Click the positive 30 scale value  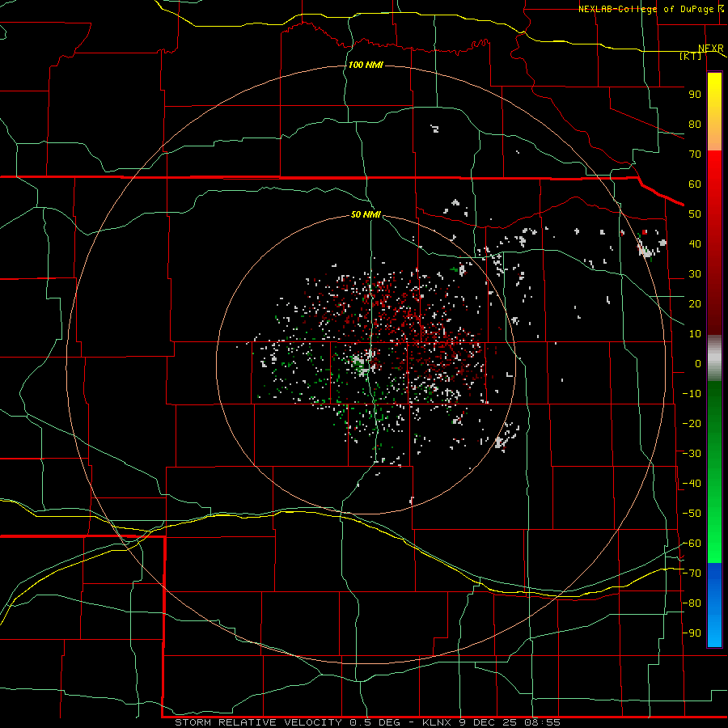click(695, 274)
